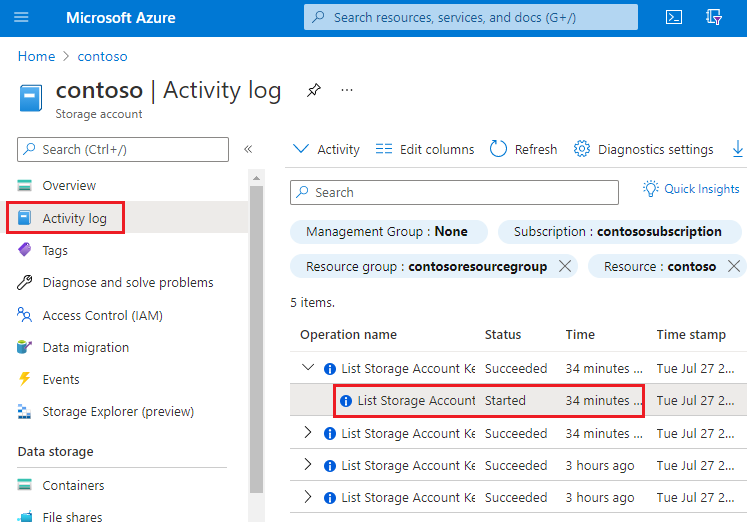This screenshot has width=747, height=522.
Task: Remove the Resource group filter
Action: pyautogui.click(x=565, y=267)
